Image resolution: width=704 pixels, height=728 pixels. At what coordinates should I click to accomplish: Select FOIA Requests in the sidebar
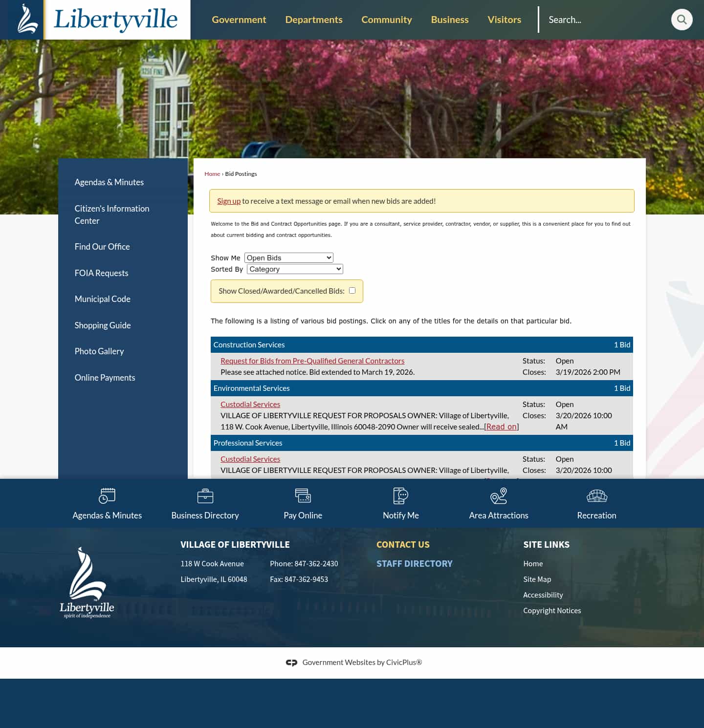pyautogui.click(x=101, y=273)
